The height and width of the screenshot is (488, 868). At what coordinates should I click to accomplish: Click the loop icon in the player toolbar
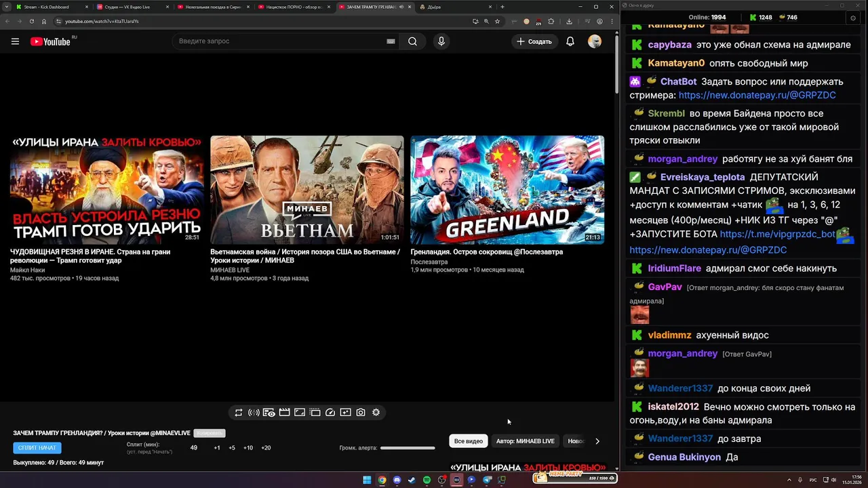click(x=239, y=412)
